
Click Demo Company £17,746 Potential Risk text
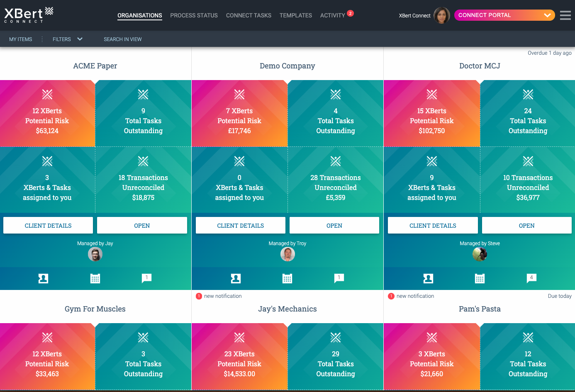239,121
